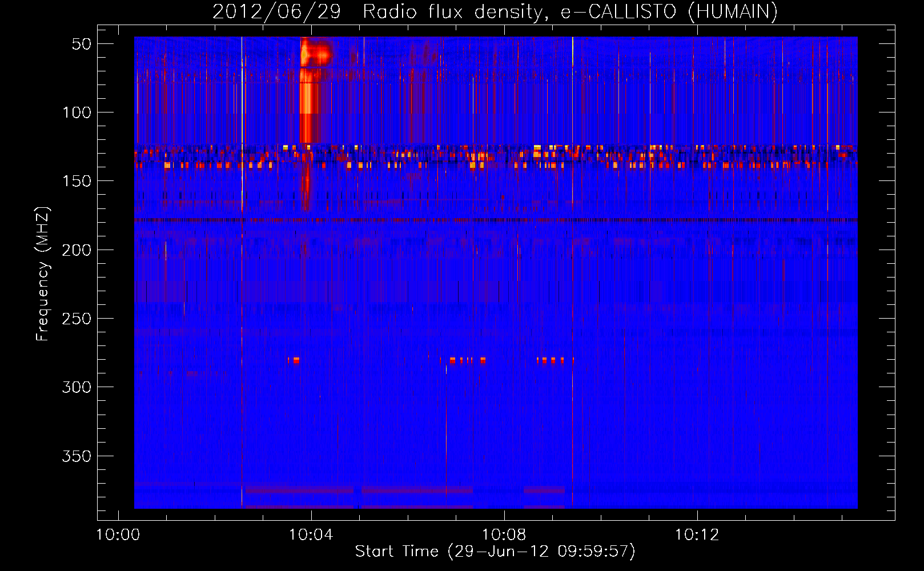Click the 150 frequency axis label

coord(77,181)
